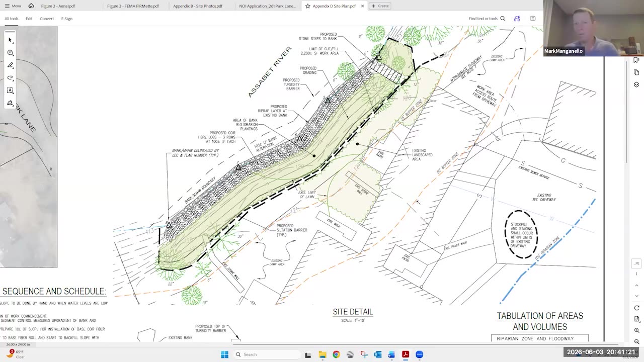Open the Page thumbnails panel icon
Image resolution: width=644 pixels, height=362 pixels.
click(x=636, y=72)
